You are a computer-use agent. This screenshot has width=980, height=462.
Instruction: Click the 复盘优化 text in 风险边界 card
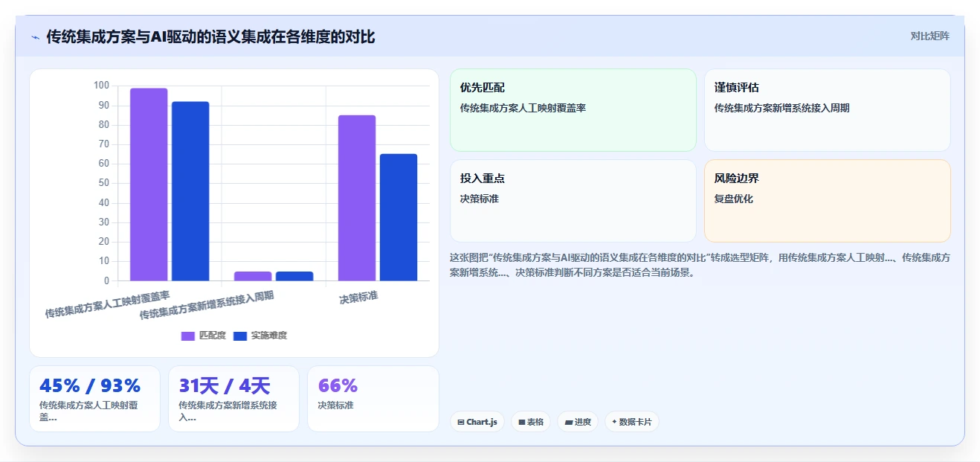(734, 199)
